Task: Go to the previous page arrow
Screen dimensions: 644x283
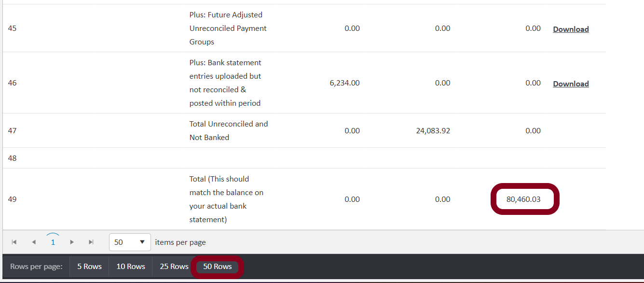Action: pos(33,242)
